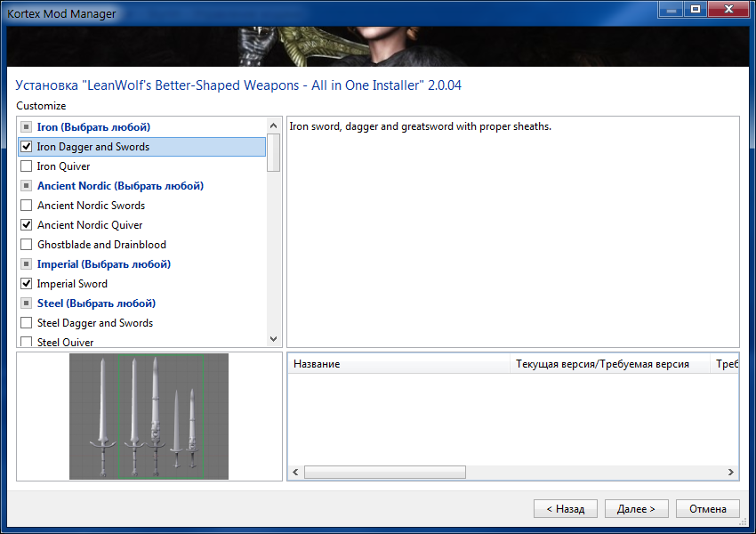
Task: Click the installer title Установка heading
Action: 238,85
